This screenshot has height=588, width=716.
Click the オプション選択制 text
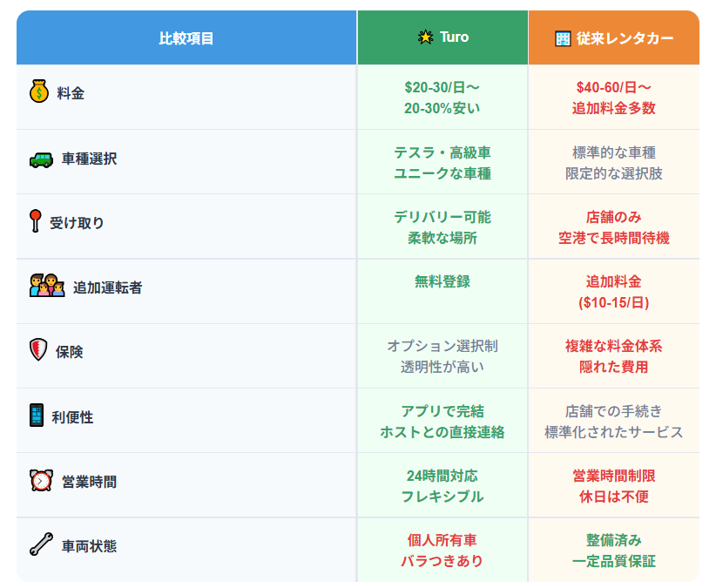coord(442,346)
